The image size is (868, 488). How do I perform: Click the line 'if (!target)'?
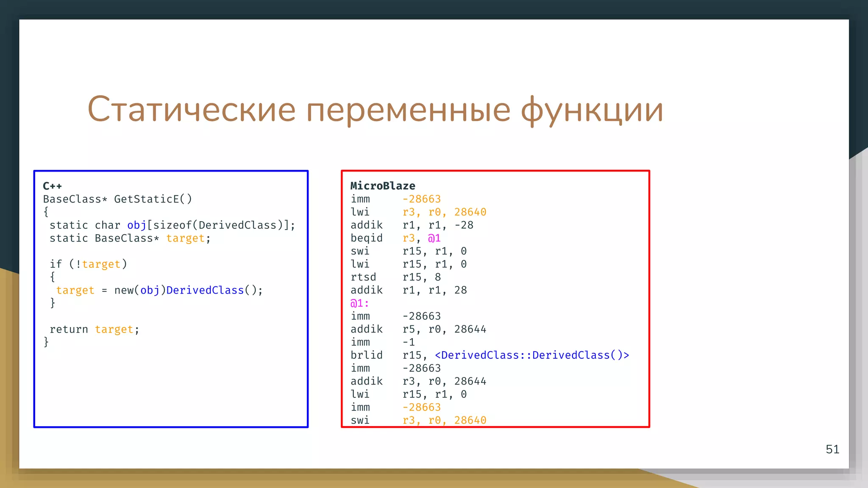(x=88, y=264)
